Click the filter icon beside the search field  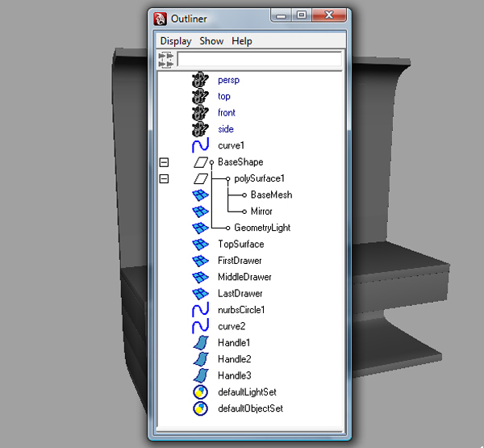pos(166,60)
